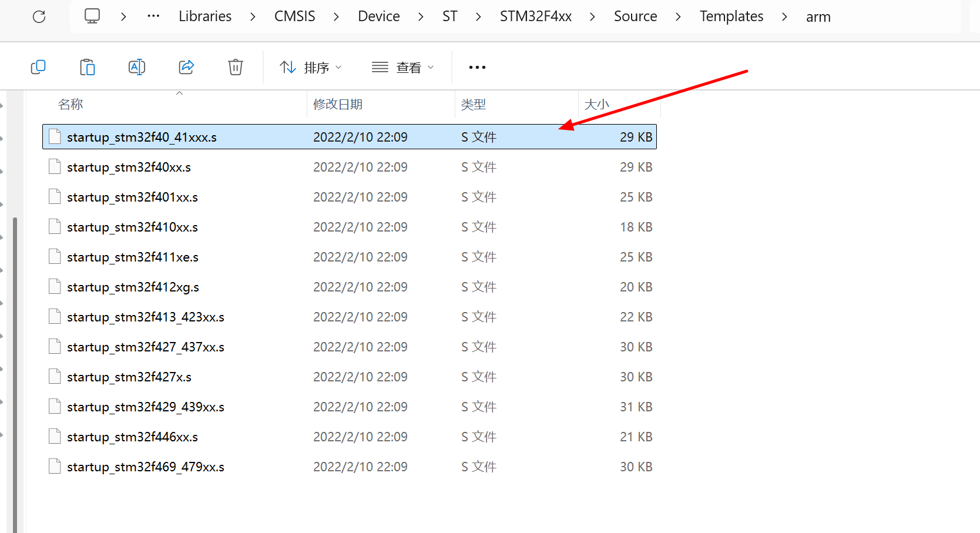Image resolution: width=980 pixels, height=533 pixels.
Task: Open the 排序 sort dropdown
Action: [311, 68]
